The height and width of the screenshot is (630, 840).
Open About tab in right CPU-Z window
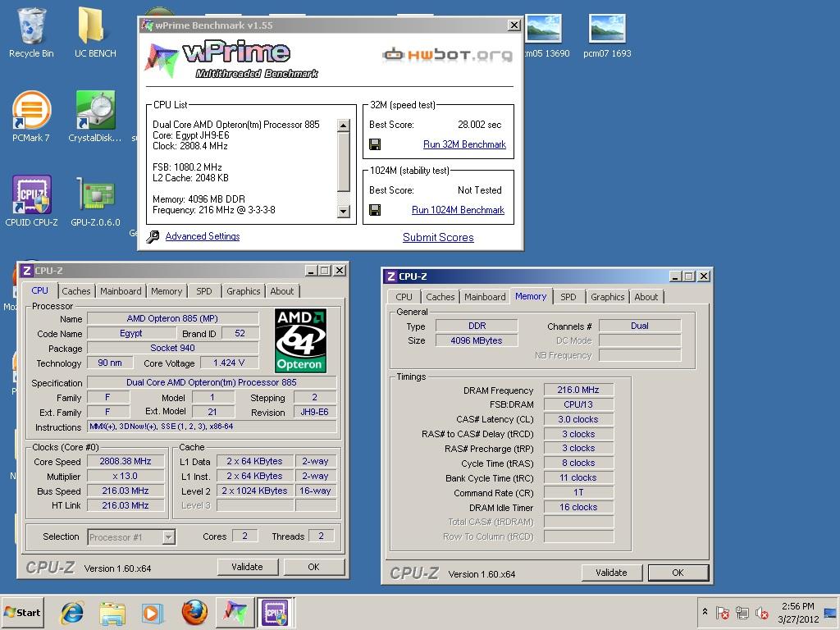pyautogui.click(x=646, y=297)
